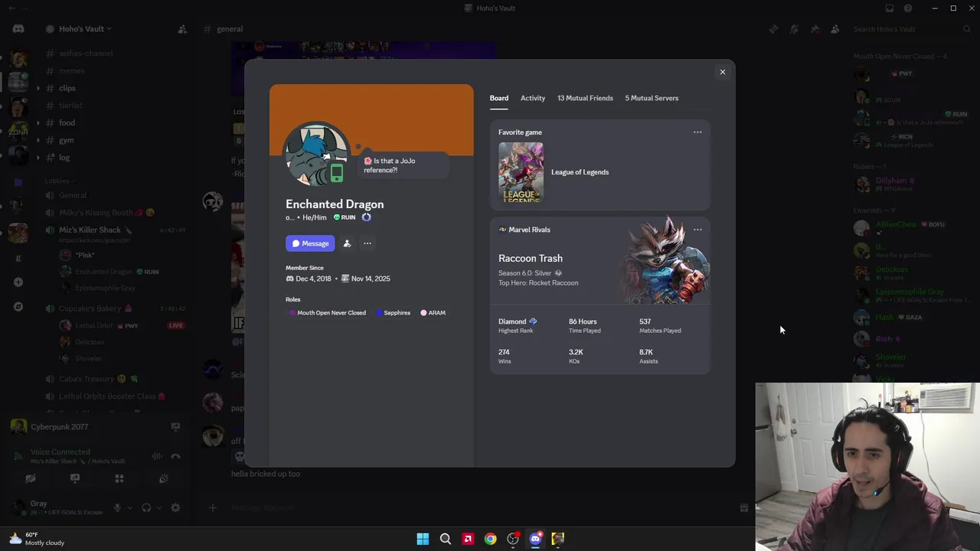Click the Rocket Raccoon hero artwork
The image size is (980, 551).
click(665, 260)
